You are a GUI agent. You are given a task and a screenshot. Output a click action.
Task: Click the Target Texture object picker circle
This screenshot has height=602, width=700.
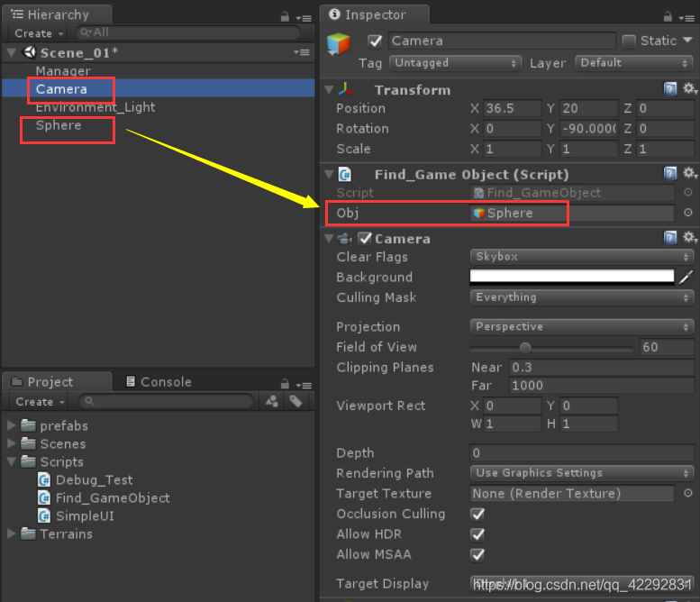coord(688,493)
